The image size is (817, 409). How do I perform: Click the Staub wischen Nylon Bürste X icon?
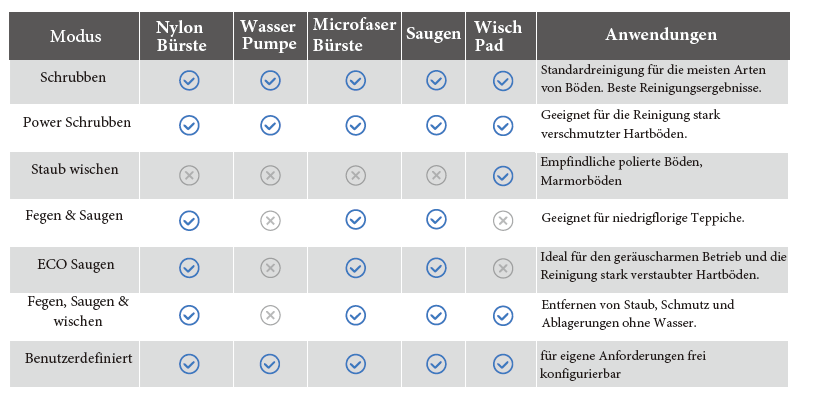tap(189, 175)
